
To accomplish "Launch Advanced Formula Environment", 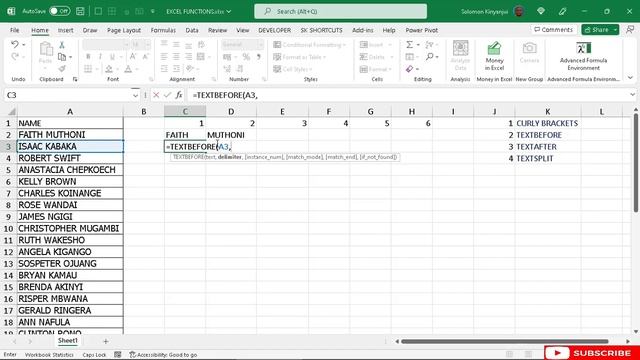I will [583, 56].
